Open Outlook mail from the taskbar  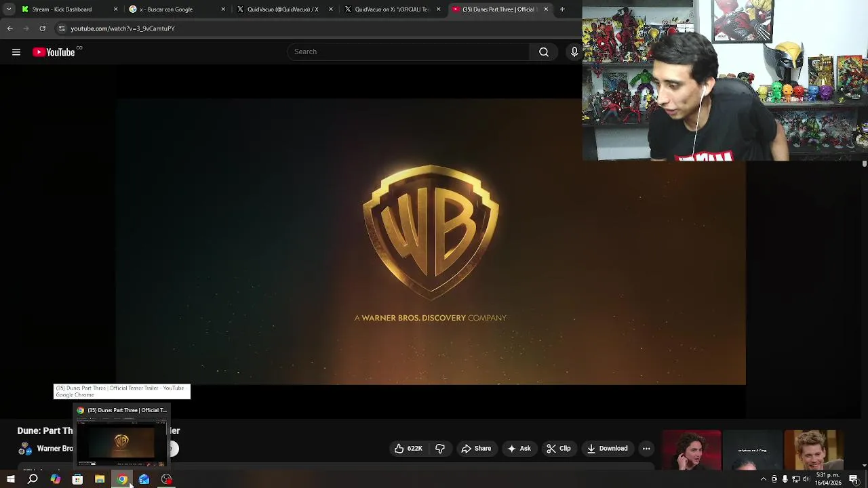144,480
